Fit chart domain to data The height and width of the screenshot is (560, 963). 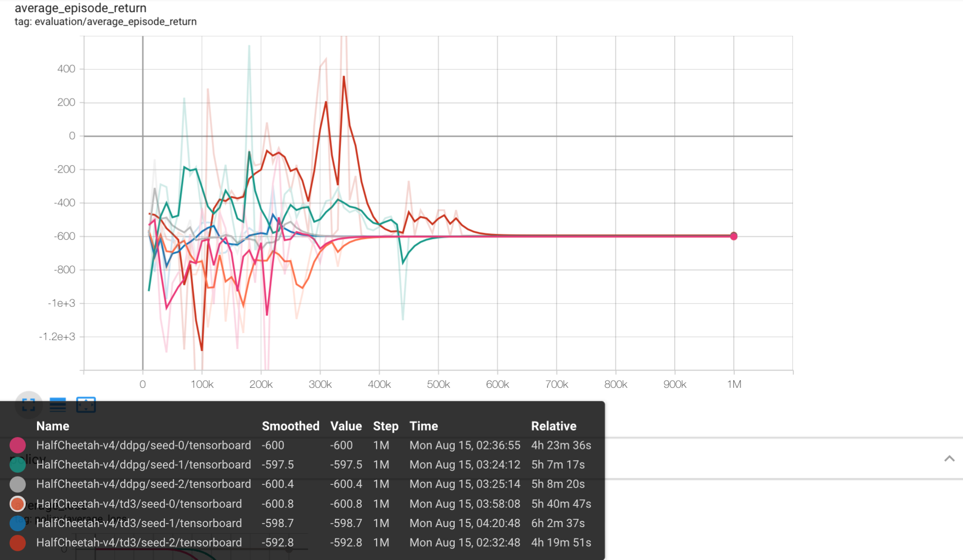click(x=86, y=404)
